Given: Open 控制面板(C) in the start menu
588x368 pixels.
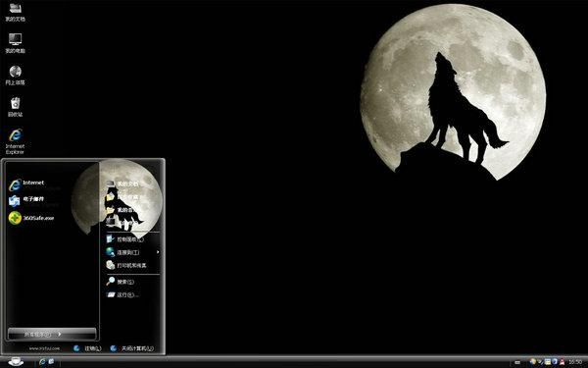Looking at the screenshot, I should [124, 239].
